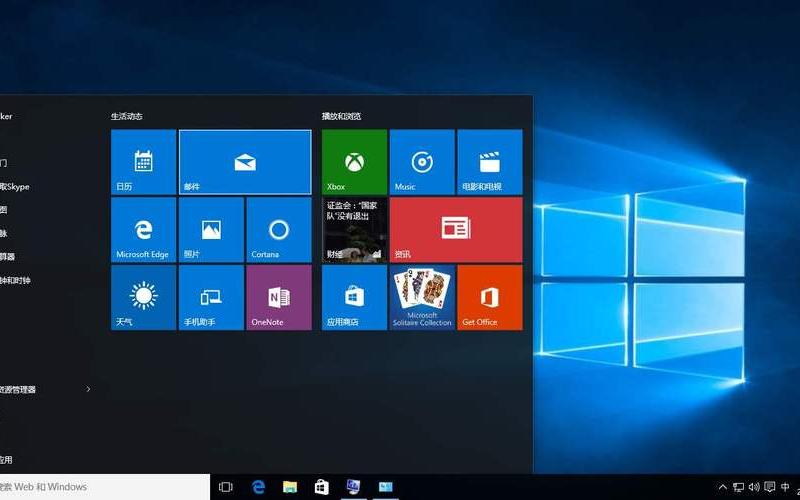800x500 pixels.
Task: Open the 天气 weather tile
Action: click(x=143, y=297)
